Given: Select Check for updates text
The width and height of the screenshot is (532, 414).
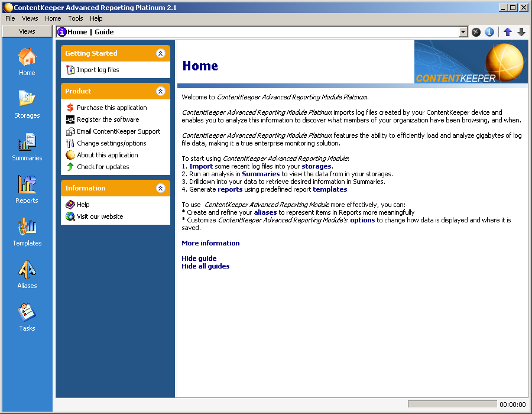Looking at the screenshot, I should (103, 167).
